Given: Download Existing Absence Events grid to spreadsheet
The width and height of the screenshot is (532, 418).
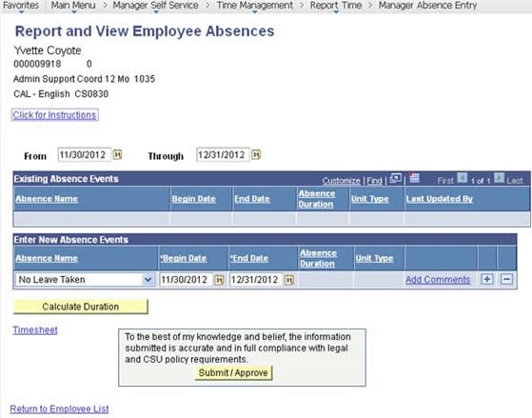Looking at the screenshot, I should pos(414,178).
